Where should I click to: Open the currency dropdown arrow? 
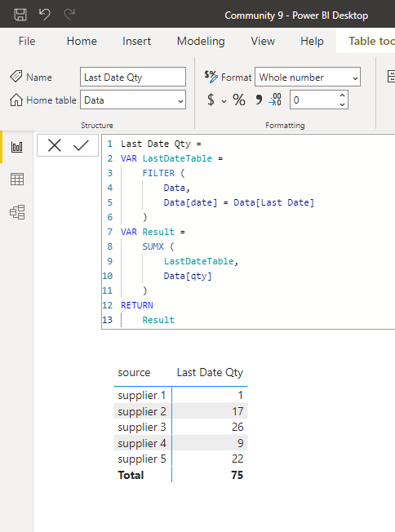point(224,101)
